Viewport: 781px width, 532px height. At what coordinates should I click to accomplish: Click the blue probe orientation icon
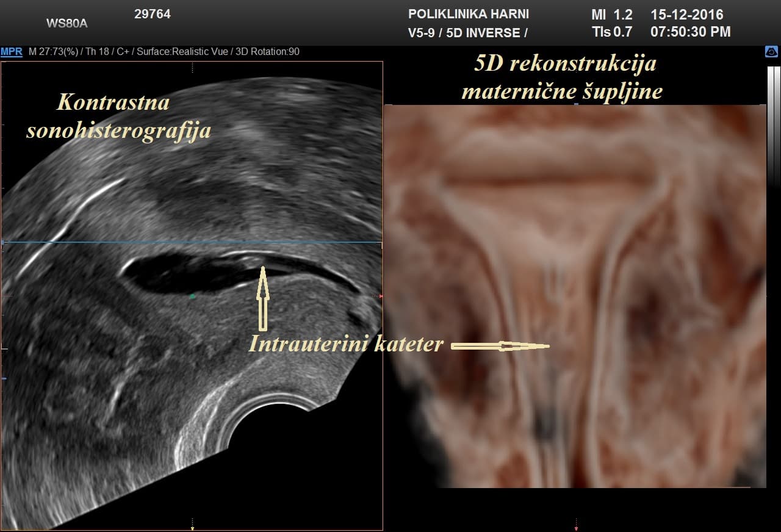pyautogui.click(x=771, y=52)
